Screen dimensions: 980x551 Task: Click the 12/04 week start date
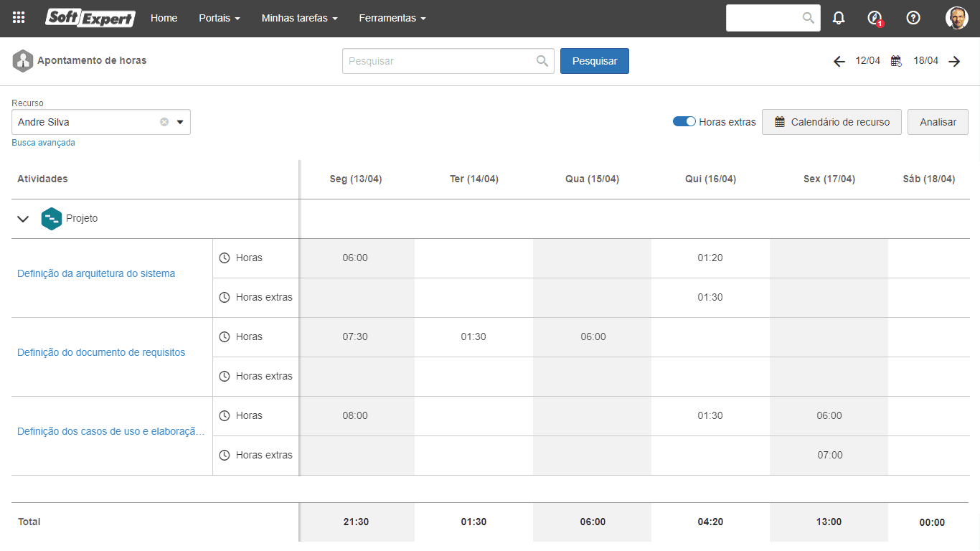[868, 61]
